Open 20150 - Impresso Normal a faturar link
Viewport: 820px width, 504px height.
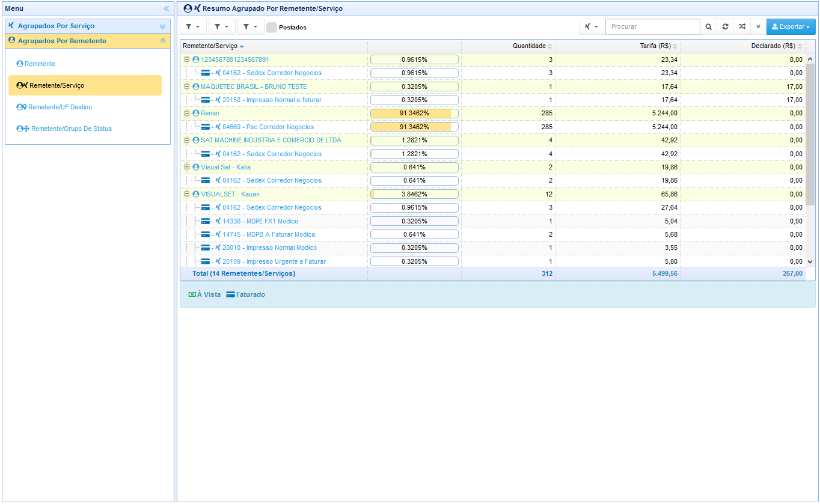click(272, 100)
